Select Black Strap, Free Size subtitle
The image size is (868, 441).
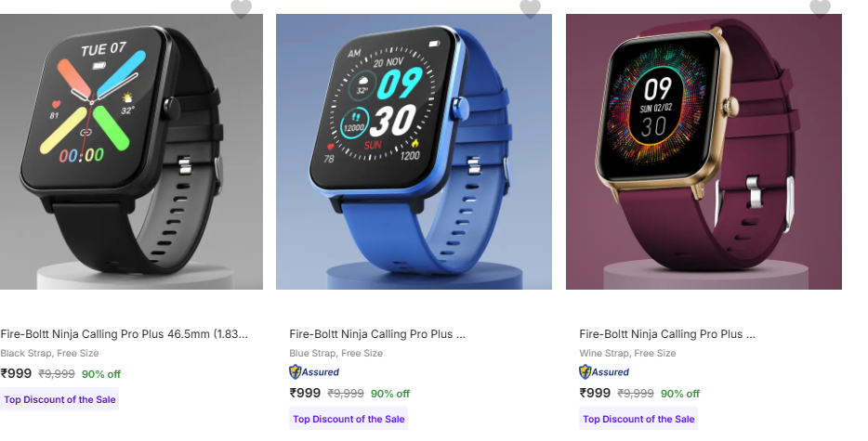(x=49, y=353)
